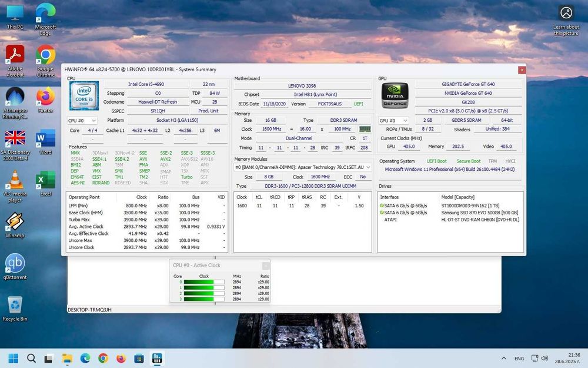Click the Intel Core i5 logo
Screen dimensions: 588x368
84,95
